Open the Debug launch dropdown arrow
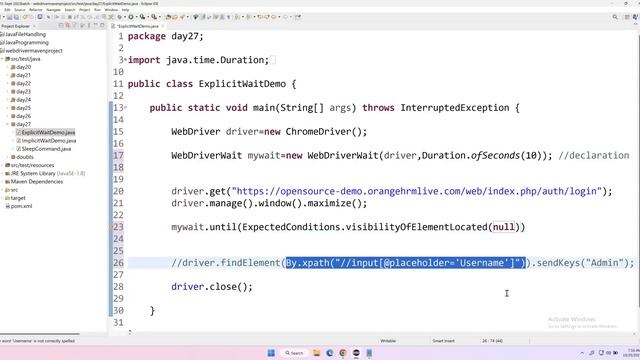The height and width of the screenshot is (360, 640). [125, 17]
